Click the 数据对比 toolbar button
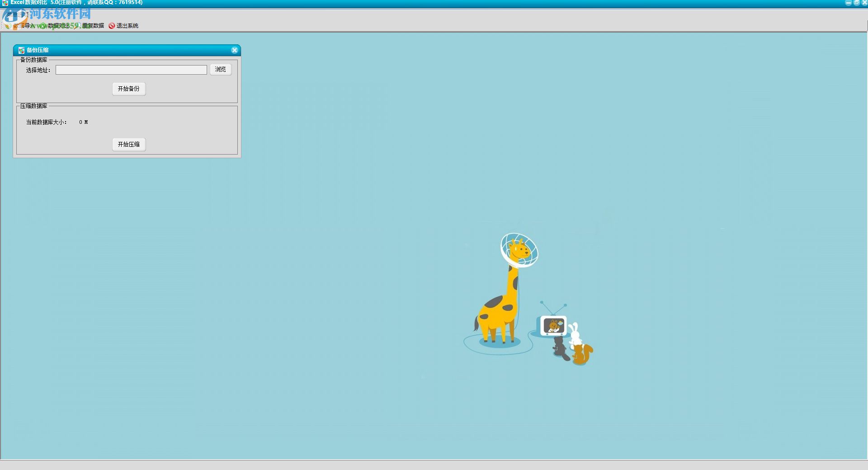This screenshot has width=868, height=470. tap(55, 26)
